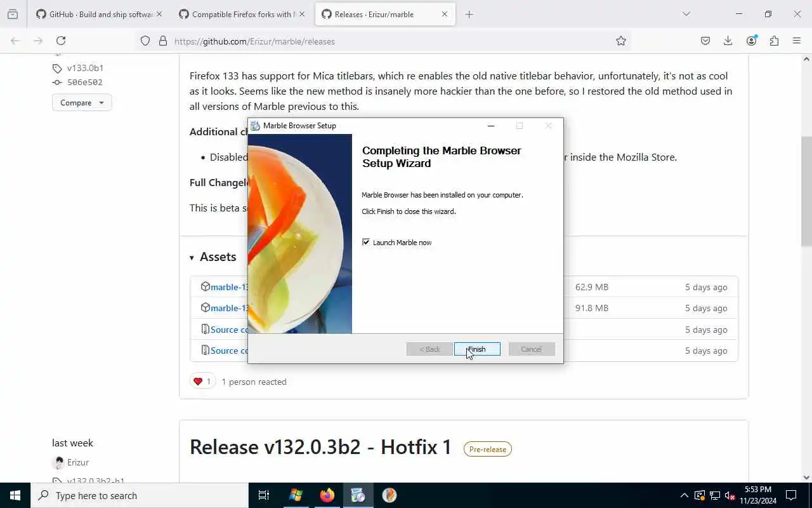The width and height of the screenshot is (812, 508).
Task: Click the Marble setup installer taskbar icon
Action: (358, 495)
